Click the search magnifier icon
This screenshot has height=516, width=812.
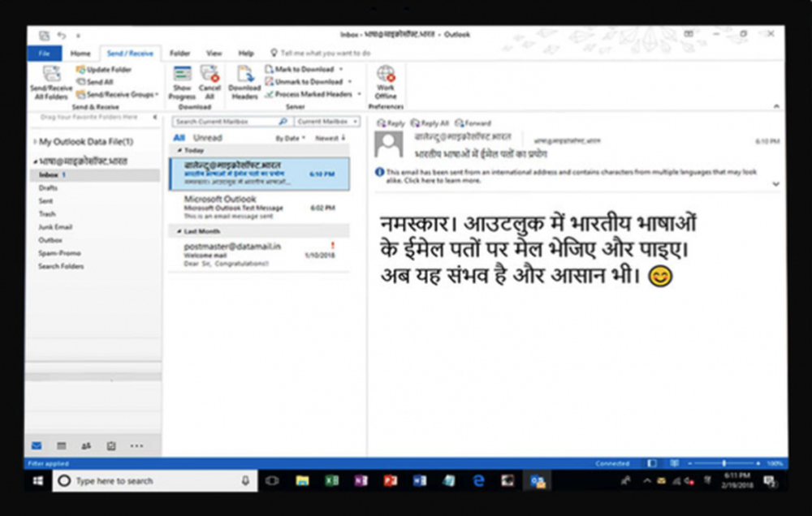[283, 122]
